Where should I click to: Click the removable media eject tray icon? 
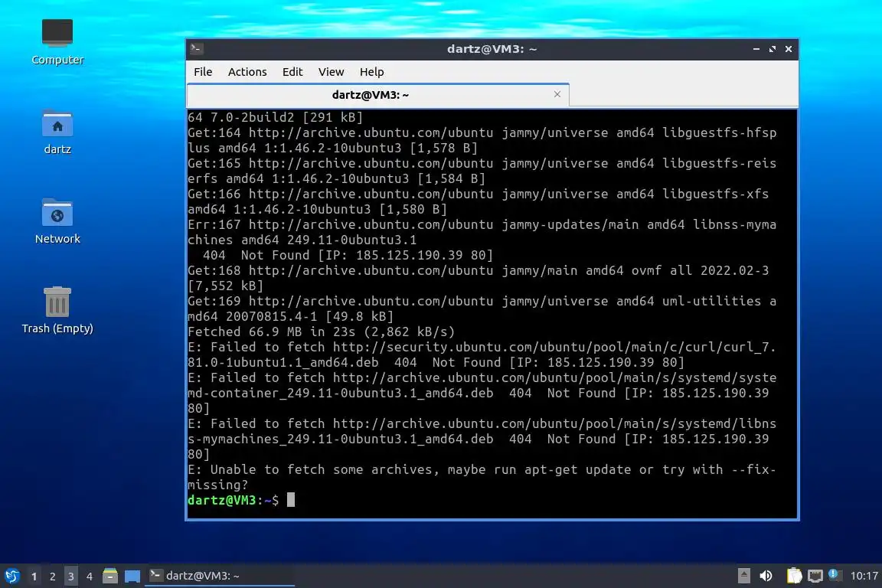(743, 576)
